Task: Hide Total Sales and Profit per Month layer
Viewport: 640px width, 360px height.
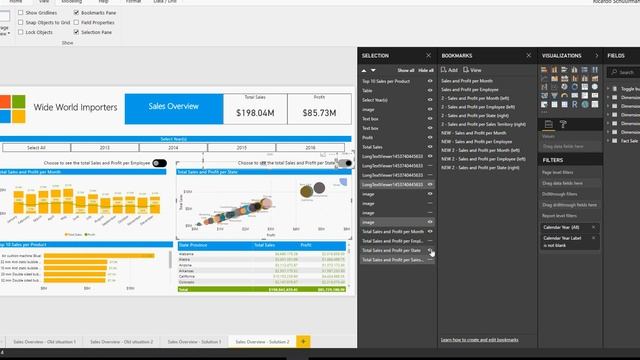Action: (430, 231)
